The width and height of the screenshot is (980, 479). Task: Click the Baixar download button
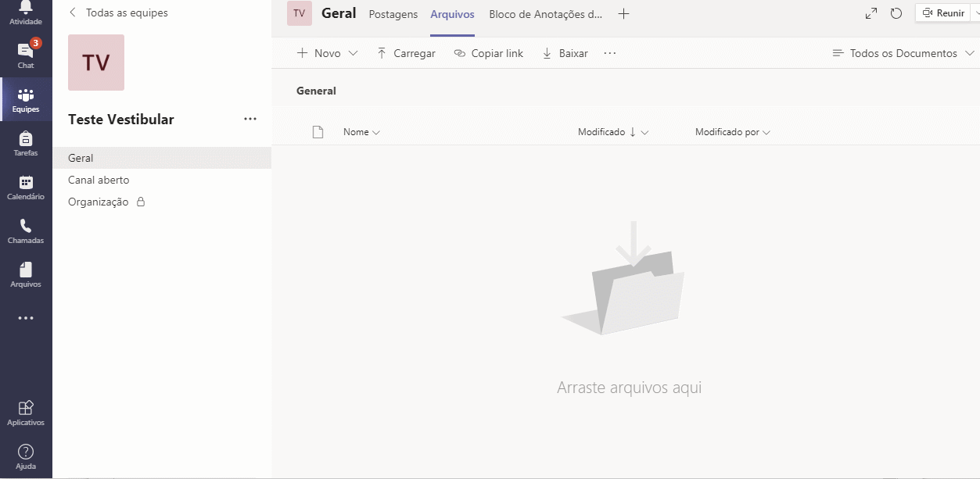[x=565, y=53]
